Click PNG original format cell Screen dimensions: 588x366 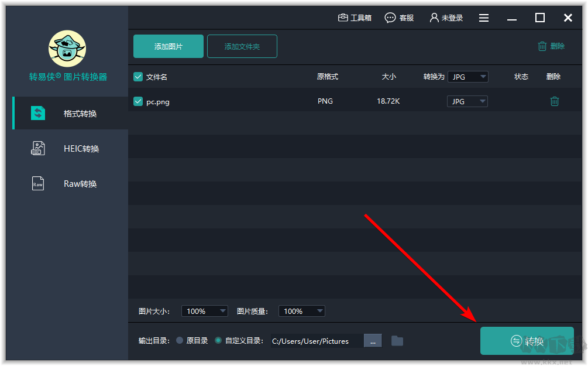pyautogui.click(x=325, y=101)
